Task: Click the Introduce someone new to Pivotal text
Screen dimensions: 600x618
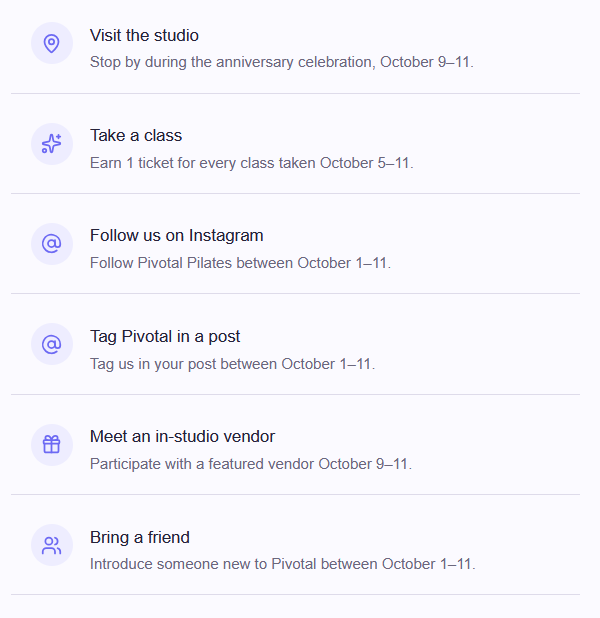Action: (283, 564)
